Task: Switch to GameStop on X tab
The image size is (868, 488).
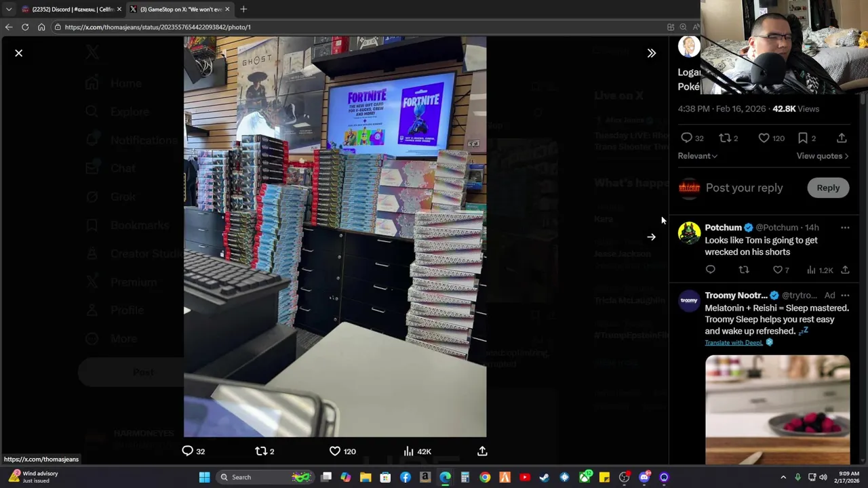Action: [x=180, y=9]
